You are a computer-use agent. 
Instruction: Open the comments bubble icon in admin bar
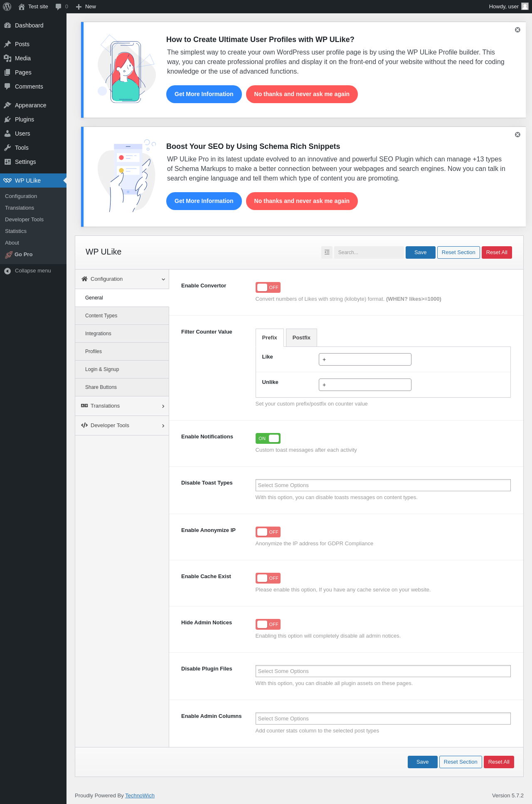pyautogui.click(x=58, y=7)
